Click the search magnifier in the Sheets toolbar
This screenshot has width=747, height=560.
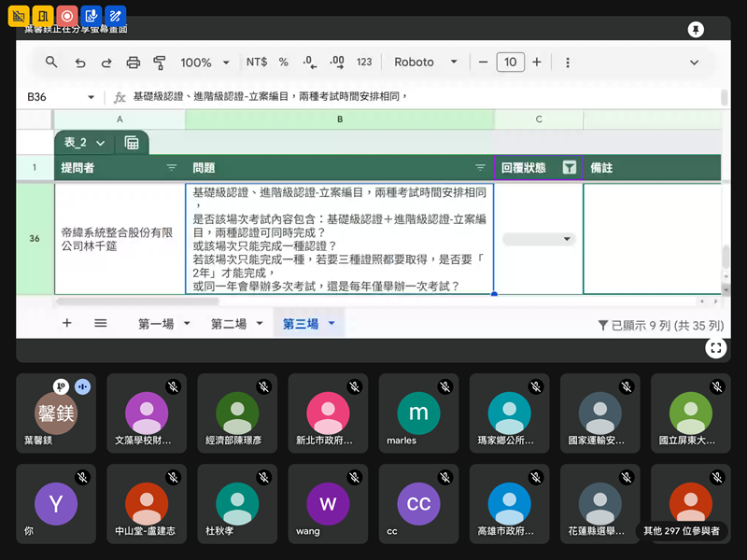(x=51, y=62)
